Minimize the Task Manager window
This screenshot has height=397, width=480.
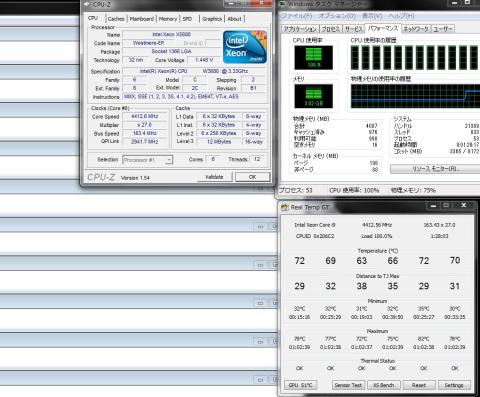click(455, 3)
